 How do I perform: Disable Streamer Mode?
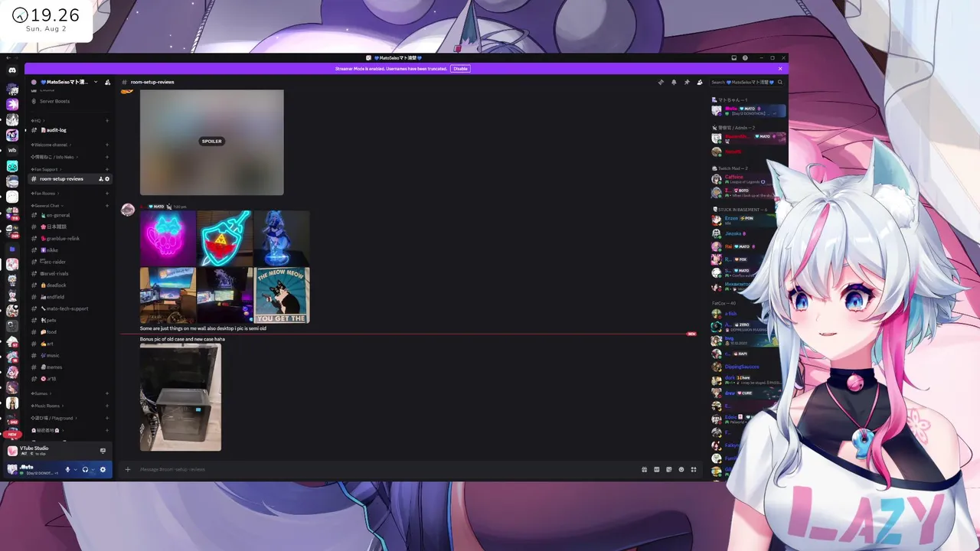460,69
